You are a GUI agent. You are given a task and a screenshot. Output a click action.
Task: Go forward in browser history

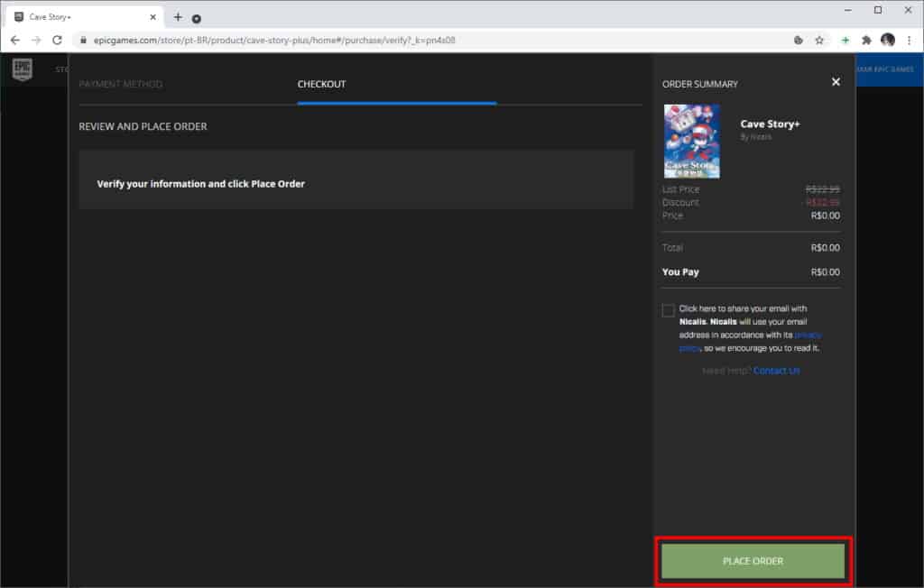pyautogui.click(x=36, y=40)
